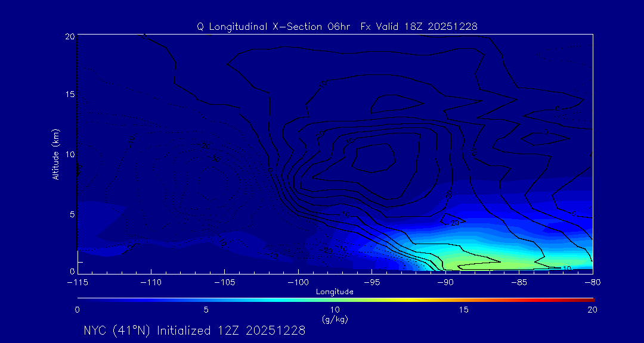Select the −100 longitude tick label
The width and height of the screenshot is (644, 343).
point(298,283)
